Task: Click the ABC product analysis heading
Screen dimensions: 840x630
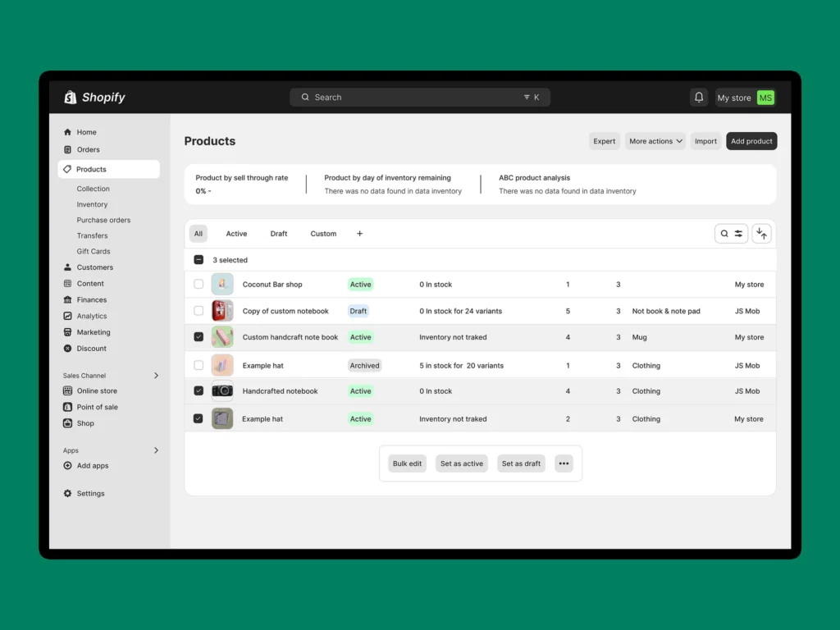Action: pos(534,177)
